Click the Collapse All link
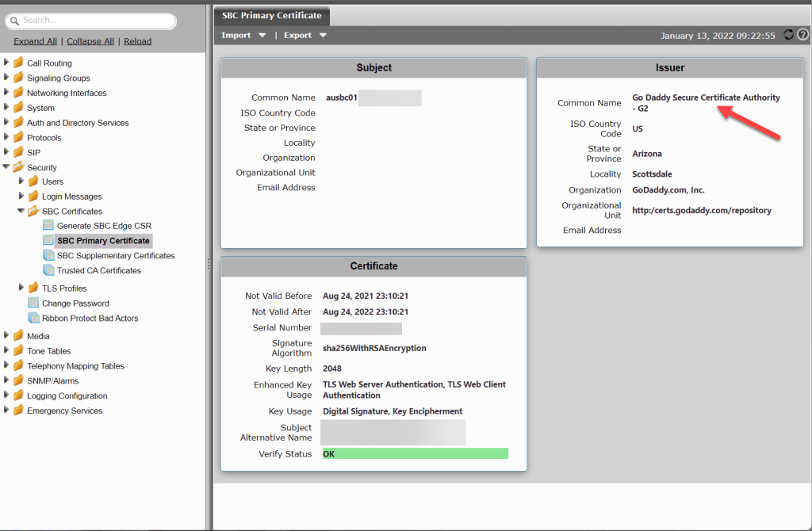This screenshot has height=531, width=812. pyautogui.click(x=90, y=41)
